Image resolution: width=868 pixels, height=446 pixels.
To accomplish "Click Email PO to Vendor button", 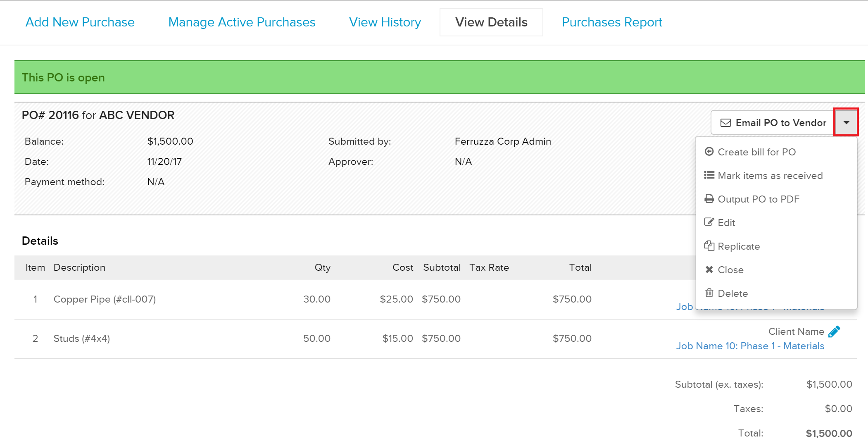I will click(773, 122).
